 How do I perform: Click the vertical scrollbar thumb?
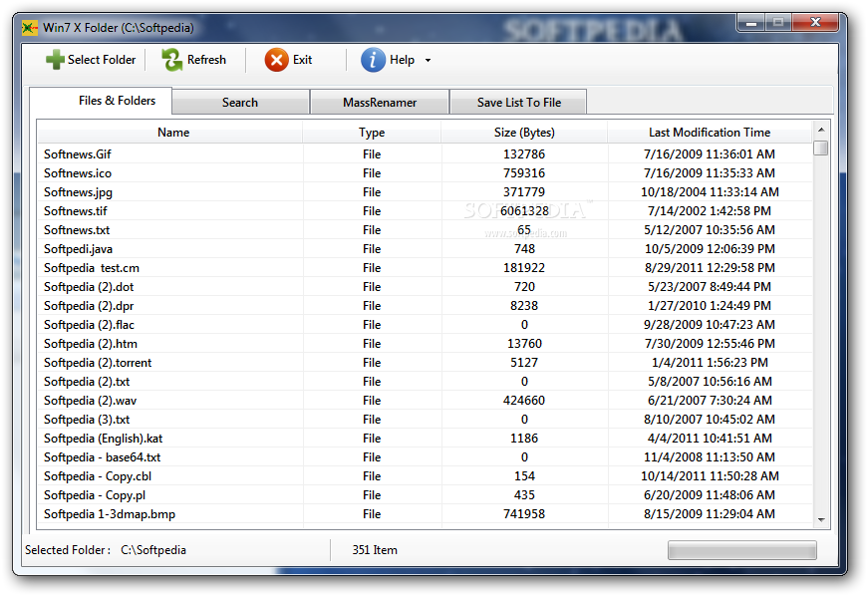click(821, 148)
